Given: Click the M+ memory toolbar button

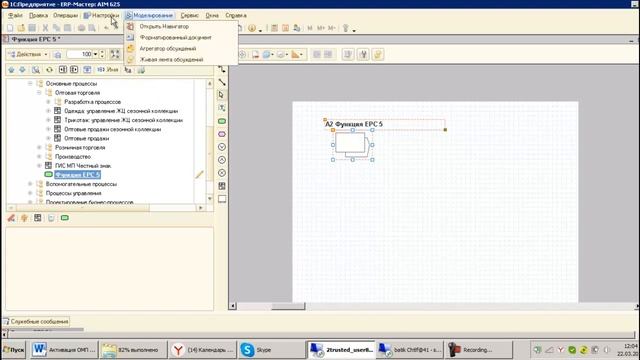Looking at the screenshot, I should [x=321, y=28].
